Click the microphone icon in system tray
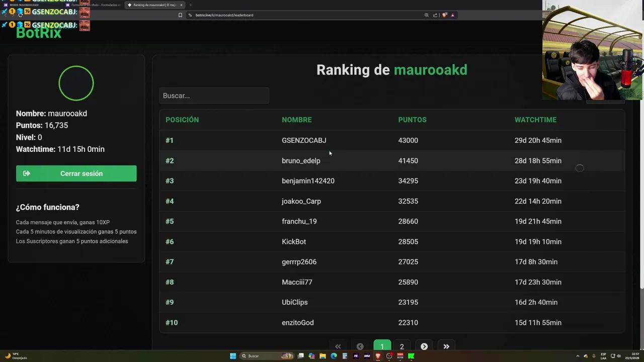 coord(594,356)
